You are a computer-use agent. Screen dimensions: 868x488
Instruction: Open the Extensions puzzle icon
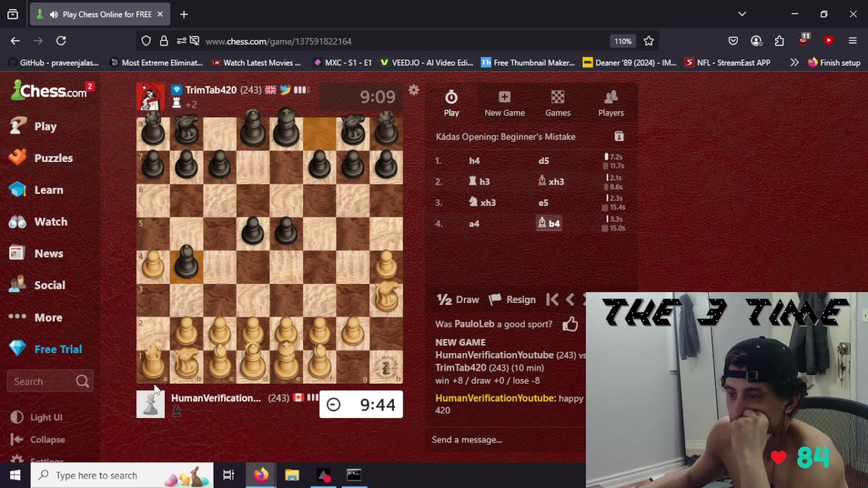[779, 41]
